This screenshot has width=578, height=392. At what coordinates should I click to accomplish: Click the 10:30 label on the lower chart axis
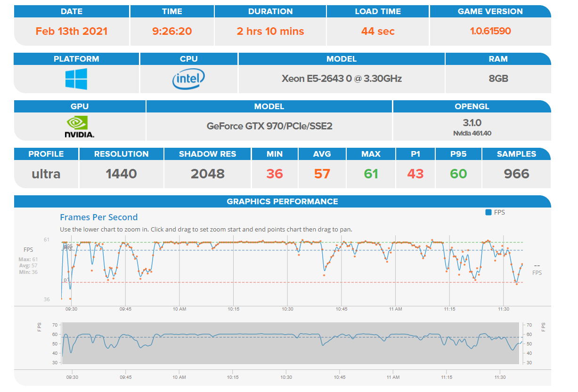[x=286, y=377]
